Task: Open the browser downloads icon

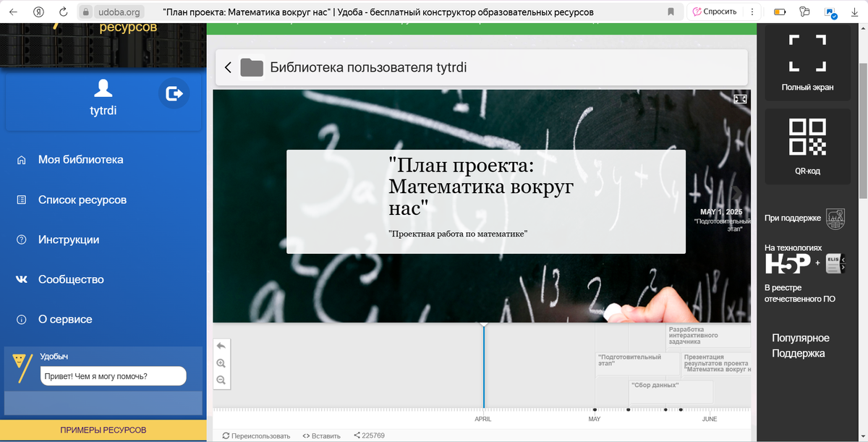Action: click(854, 12)
